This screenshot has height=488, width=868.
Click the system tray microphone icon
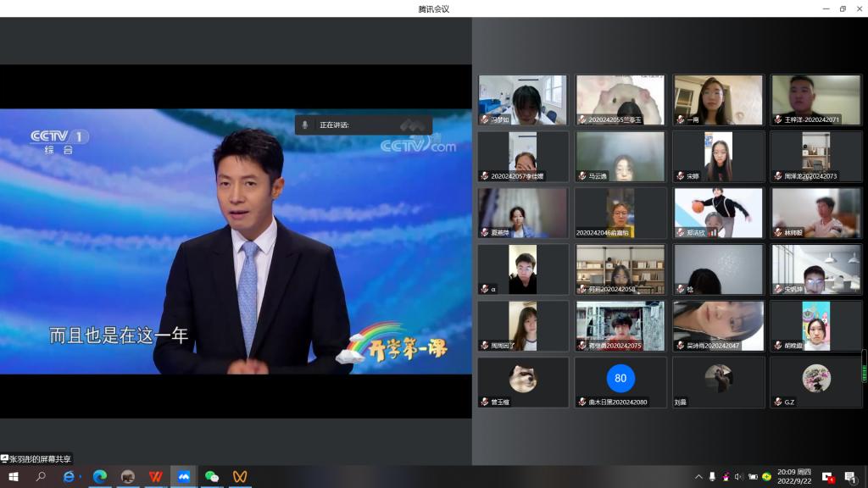pyautogui.click(x=712, y=477)
